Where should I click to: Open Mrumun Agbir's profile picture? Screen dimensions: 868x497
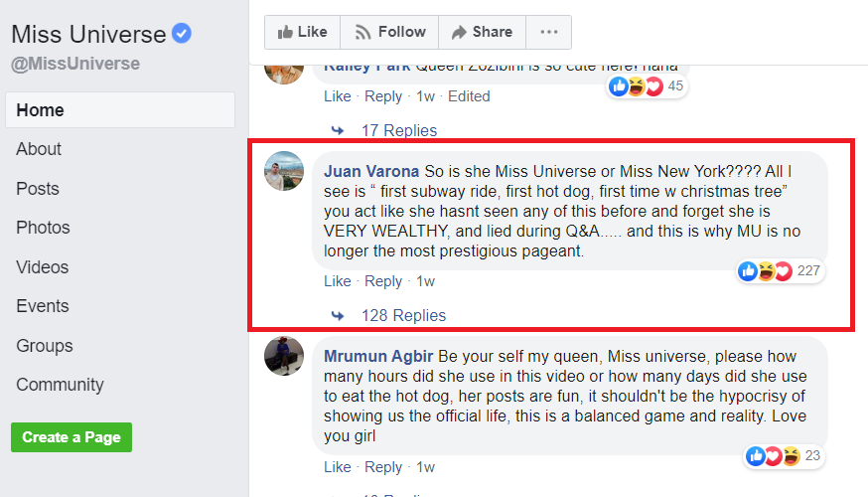[284, 356]
